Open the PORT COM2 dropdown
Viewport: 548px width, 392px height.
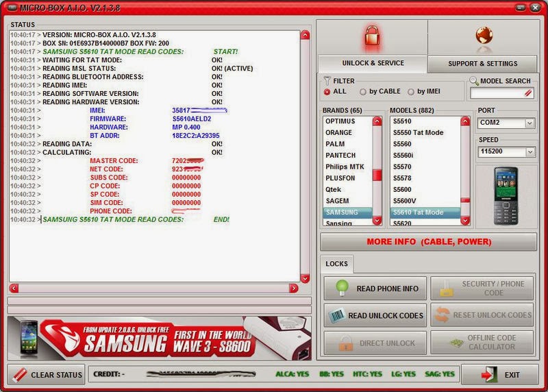point(530,123)
